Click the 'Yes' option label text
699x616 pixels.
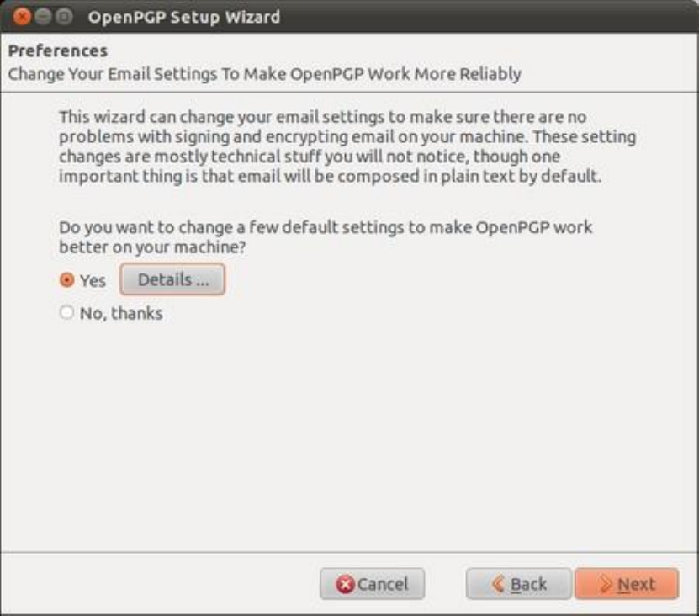point(93,280)
